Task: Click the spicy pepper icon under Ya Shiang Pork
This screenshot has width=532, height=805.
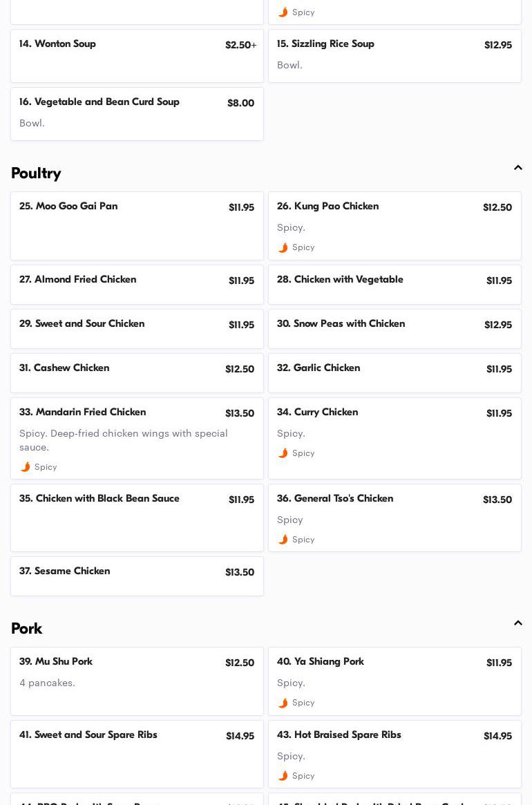Action: tap(283, 703)
